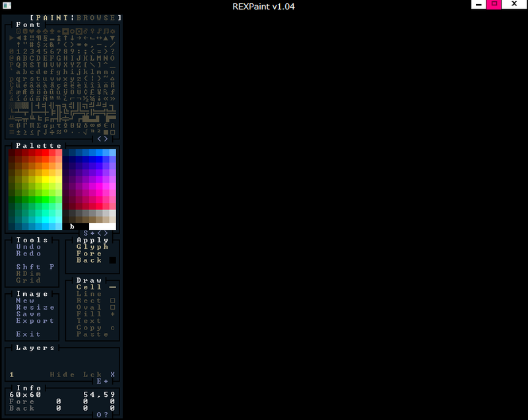Click Redo in Tools
The width and height of the screenshot is (528, 420).
point(28,254)
